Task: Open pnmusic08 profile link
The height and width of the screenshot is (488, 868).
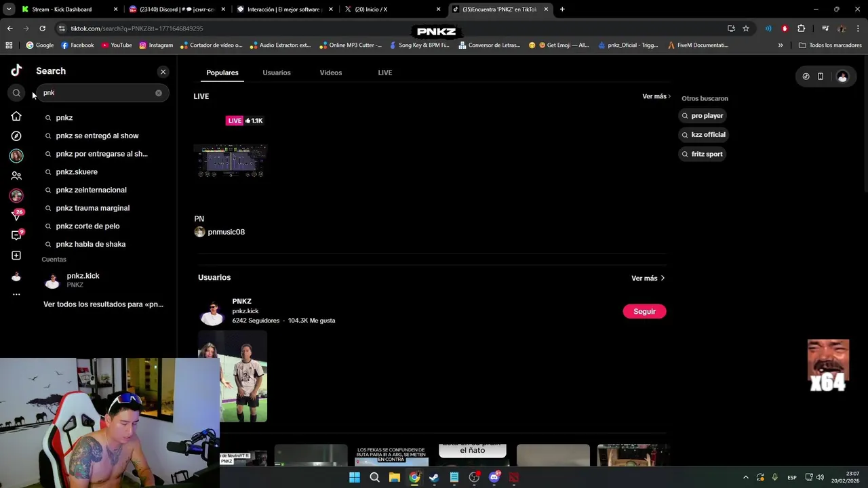Action: point(220,232)
